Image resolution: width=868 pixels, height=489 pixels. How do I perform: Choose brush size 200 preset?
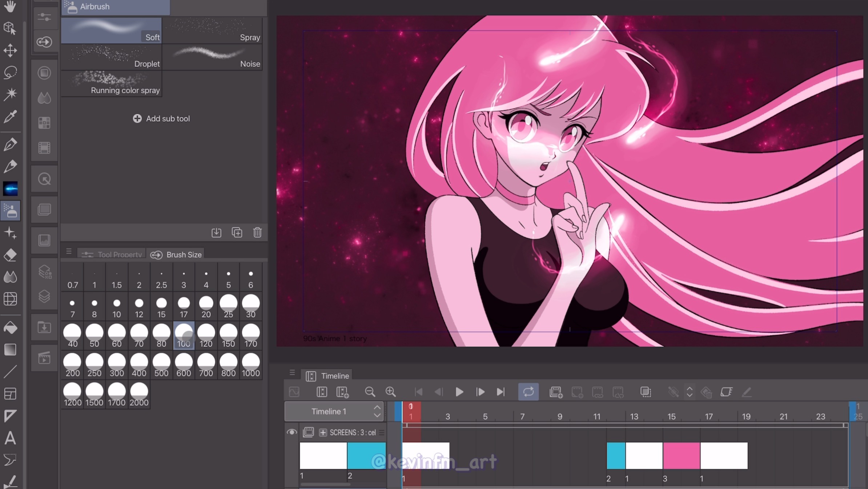pos(72,365)
